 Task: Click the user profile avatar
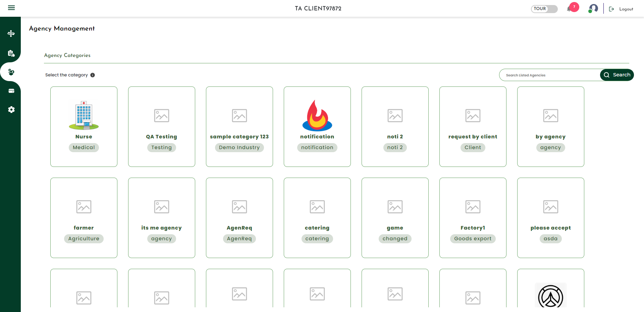click(593, 8)
